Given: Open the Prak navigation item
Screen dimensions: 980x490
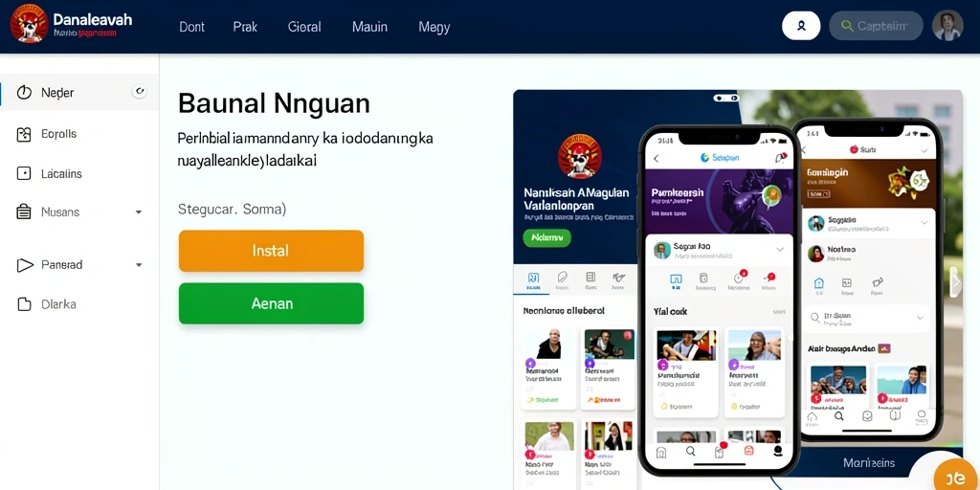Looking at the screenshot, I should (x=245, y=27).
